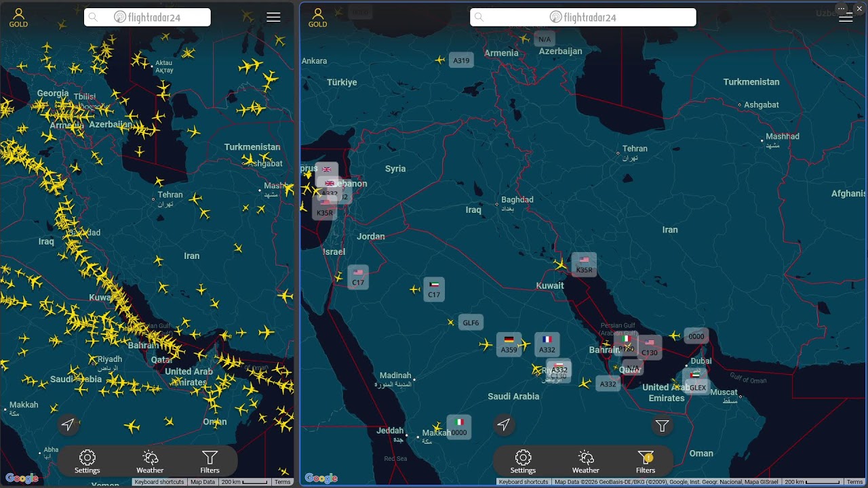The image size is (868, 488).
Task: Select the K35R aircraft label near Kuwait
Action: (584, 264)
